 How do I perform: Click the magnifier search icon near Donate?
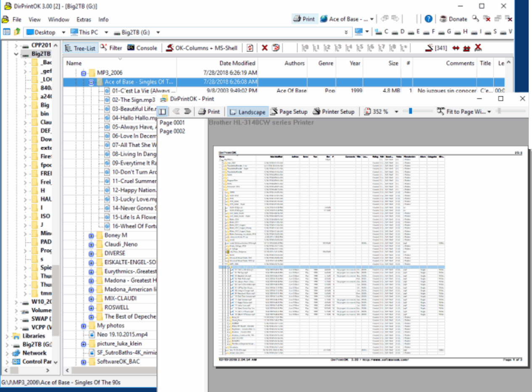[x=474, y=19]
